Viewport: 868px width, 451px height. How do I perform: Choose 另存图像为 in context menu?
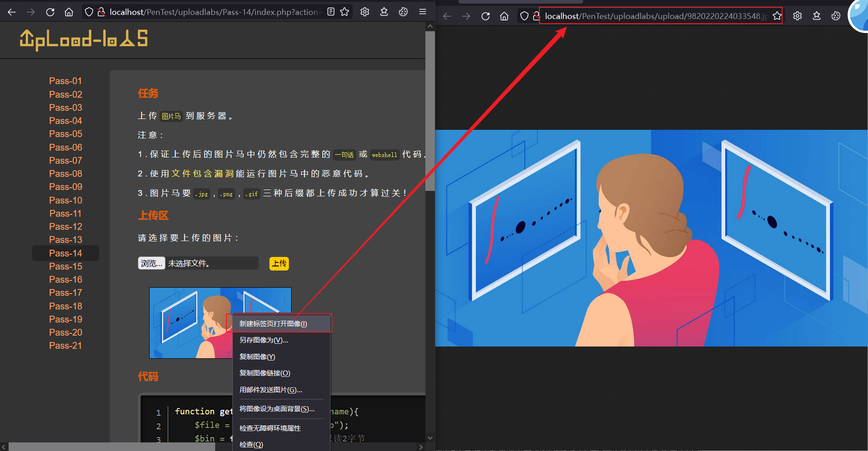(x=282, y=340)
